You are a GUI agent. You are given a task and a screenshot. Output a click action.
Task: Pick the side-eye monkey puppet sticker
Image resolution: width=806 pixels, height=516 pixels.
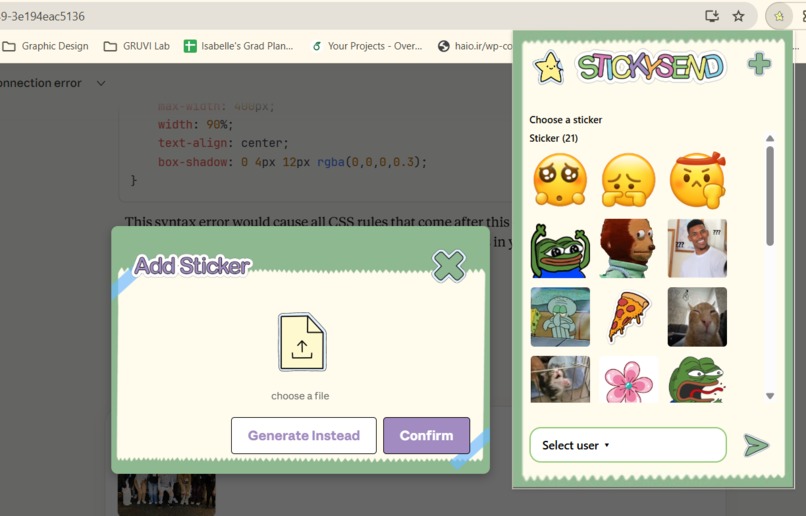click(x=628, y=248)
